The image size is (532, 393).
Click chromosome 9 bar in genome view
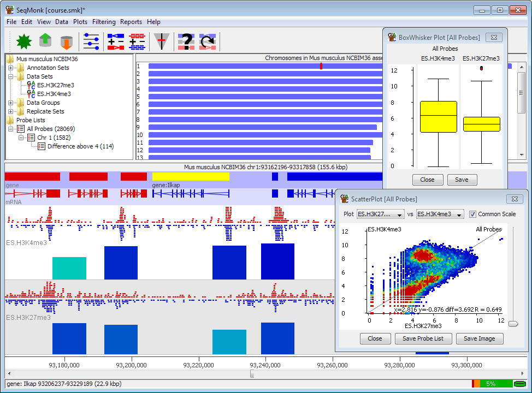click(263, 127)
